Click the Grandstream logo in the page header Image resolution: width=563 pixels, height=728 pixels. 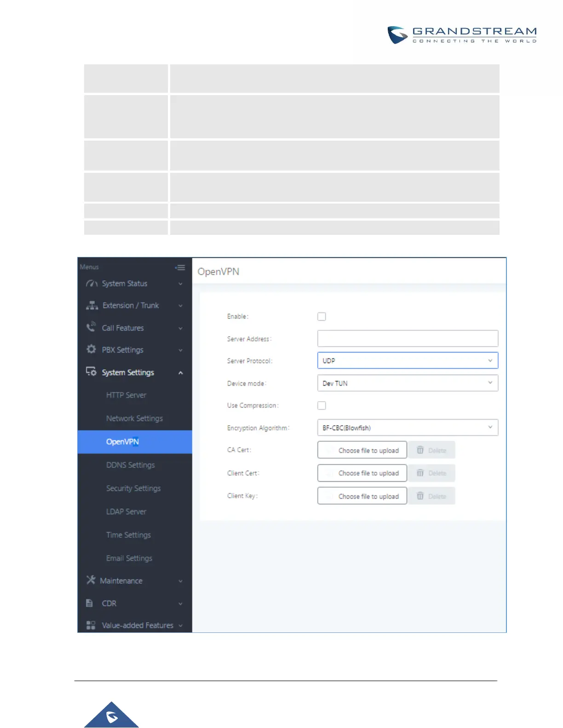tap(462, 35)
